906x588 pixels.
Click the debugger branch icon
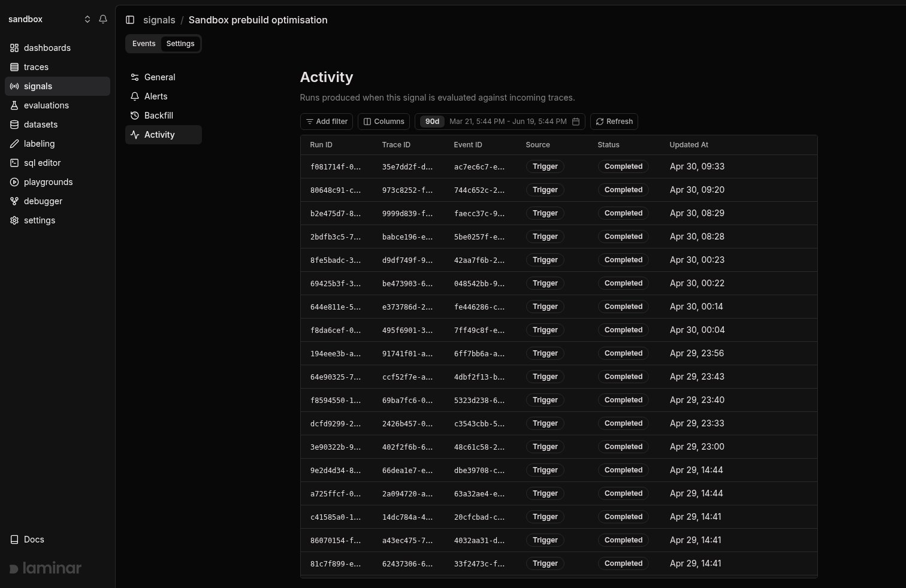pos(14,201)
